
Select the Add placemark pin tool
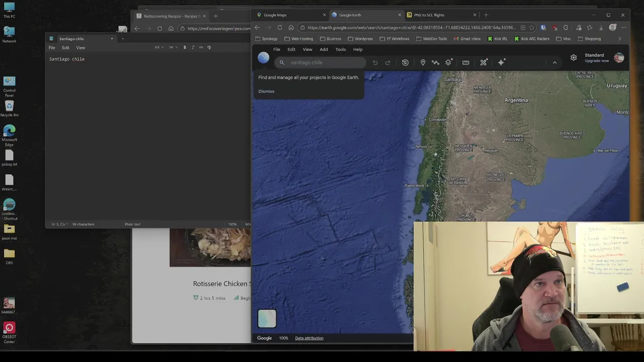[423, 63]
